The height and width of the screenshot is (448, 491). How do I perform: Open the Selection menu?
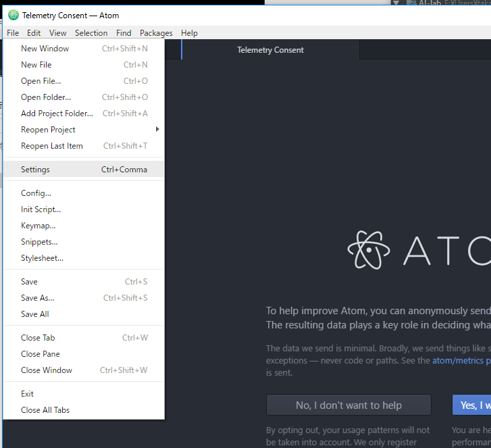(x=91, y=33)
